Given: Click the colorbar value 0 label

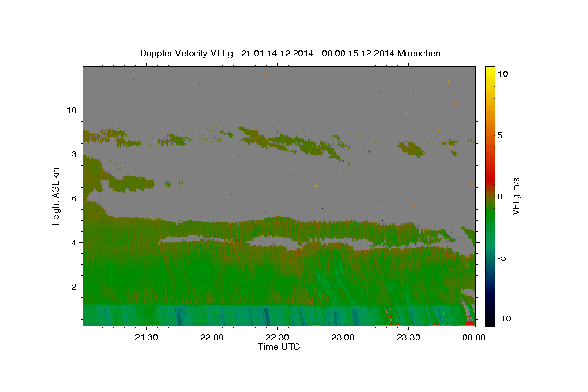Looking at the screenshot, I should click(500, 196).
